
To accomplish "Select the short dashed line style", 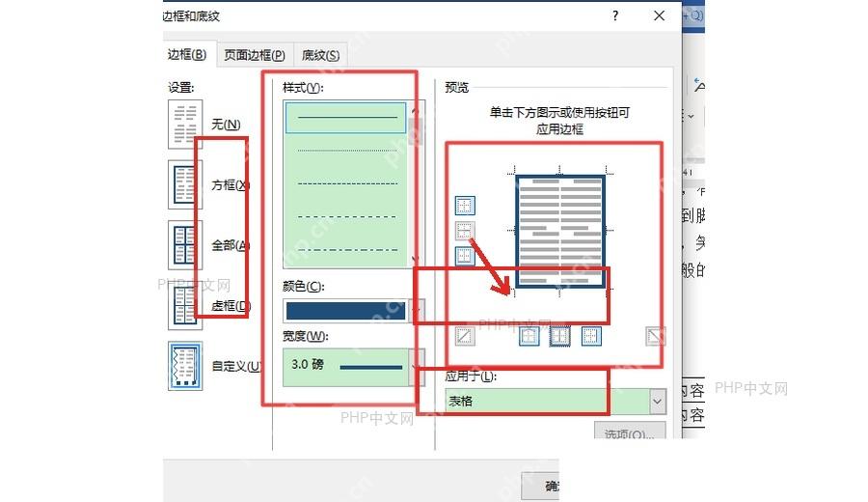I will click(x=346, y=183).
